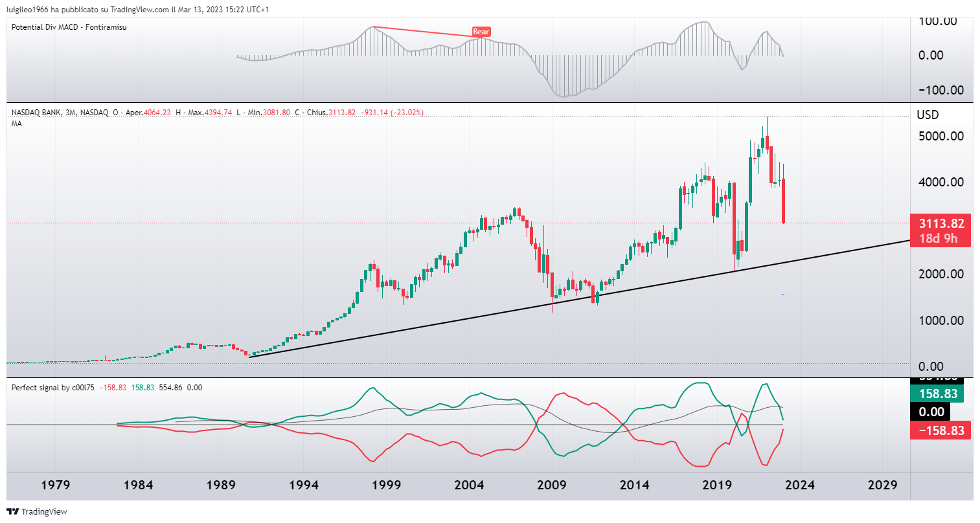The height and width of the screenshot is (523, 980).
Task: Click the 1989 year label on time axis
Action: (221, 485)
